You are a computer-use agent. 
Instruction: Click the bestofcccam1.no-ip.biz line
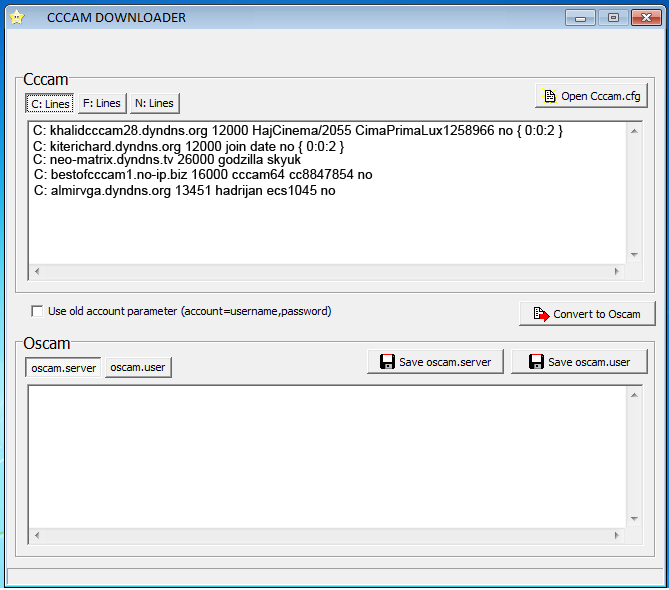pyautogui.click(x=203, y=174)
